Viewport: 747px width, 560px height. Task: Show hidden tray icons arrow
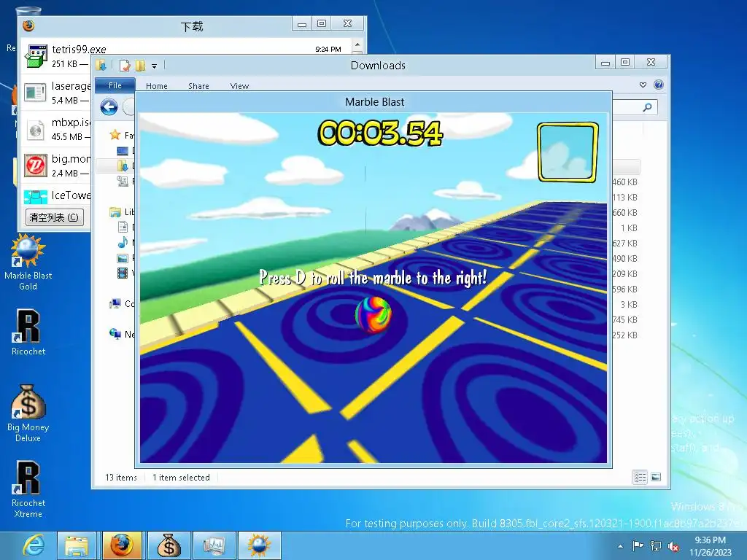[x=620, y=546]
